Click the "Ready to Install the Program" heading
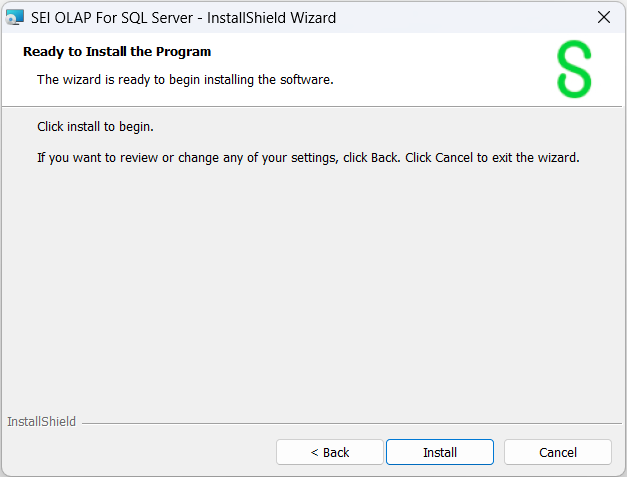627x477 pixels. (x=117, y=51)
